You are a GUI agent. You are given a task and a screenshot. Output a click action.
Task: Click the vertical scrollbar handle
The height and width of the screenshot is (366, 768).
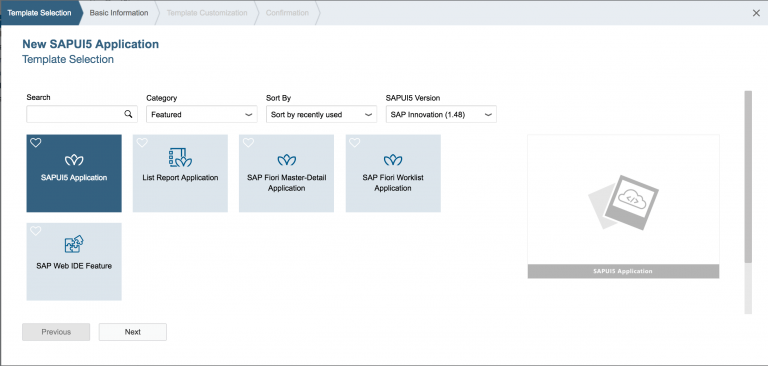(x=748, y=176)
